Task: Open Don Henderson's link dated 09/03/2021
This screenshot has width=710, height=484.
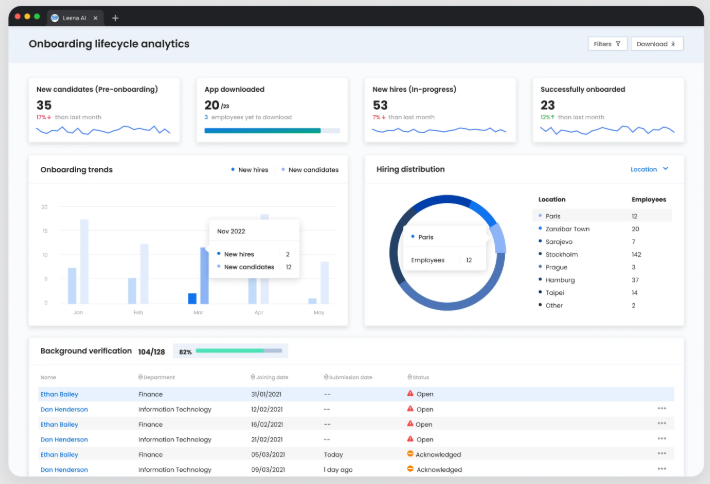Action: [x=64, y=469]
